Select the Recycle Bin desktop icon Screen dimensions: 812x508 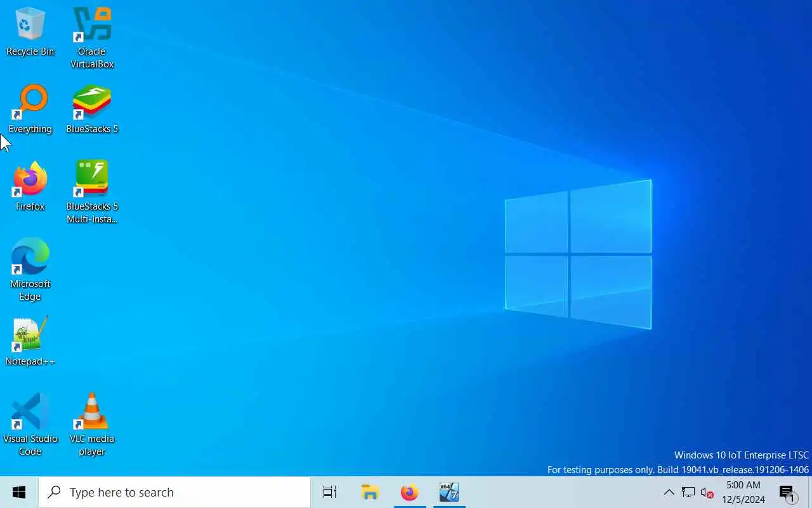pyautogui.click(x=30, y=32)
